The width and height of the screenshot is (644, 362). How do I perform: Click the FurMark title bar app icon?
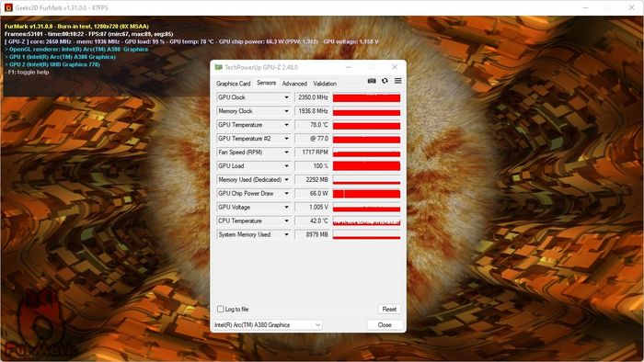coord(8,7)
